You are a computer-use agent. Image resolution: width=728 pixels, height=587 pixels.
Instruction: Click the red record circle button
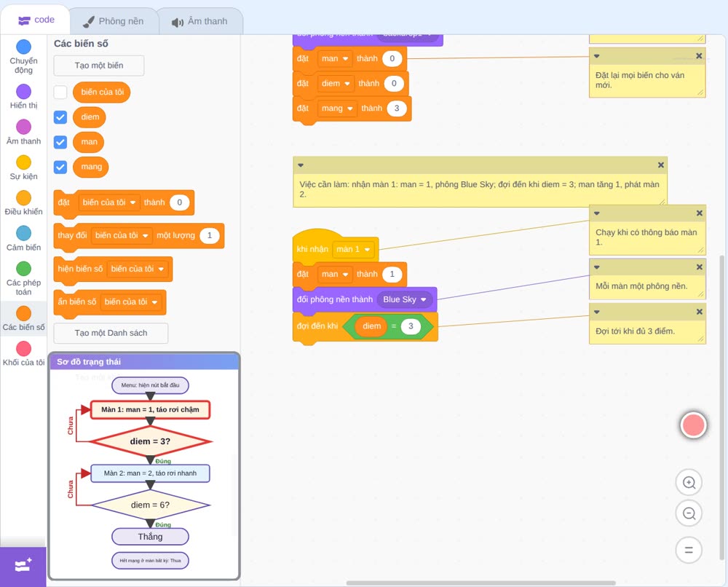(x=694, y=425)
